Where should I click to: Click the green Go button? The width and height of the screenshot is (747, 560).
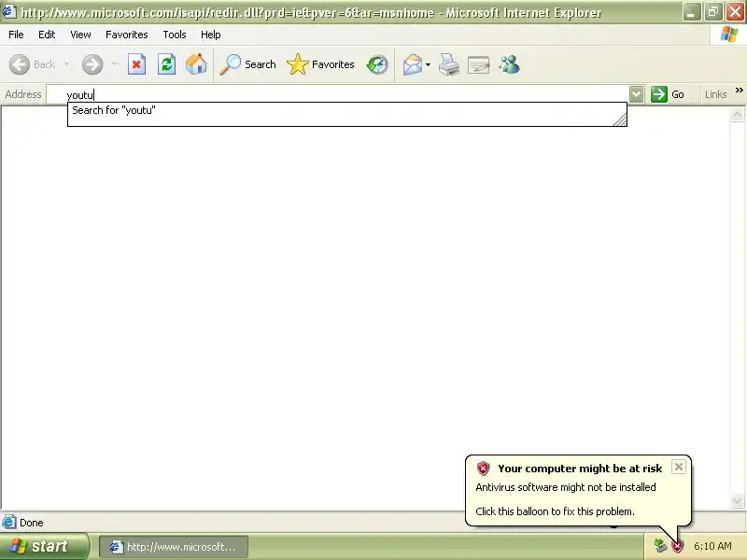668,94
